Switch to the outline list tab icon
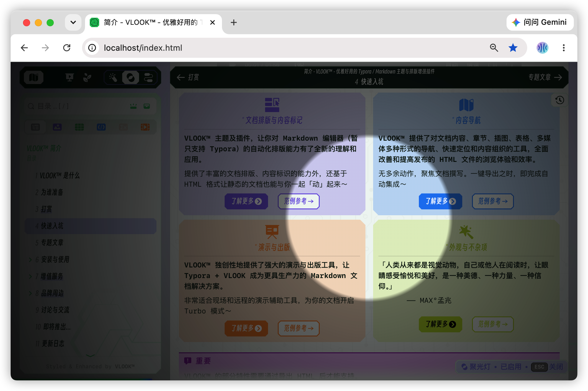The image size is (588, 391). click(35, 127)
